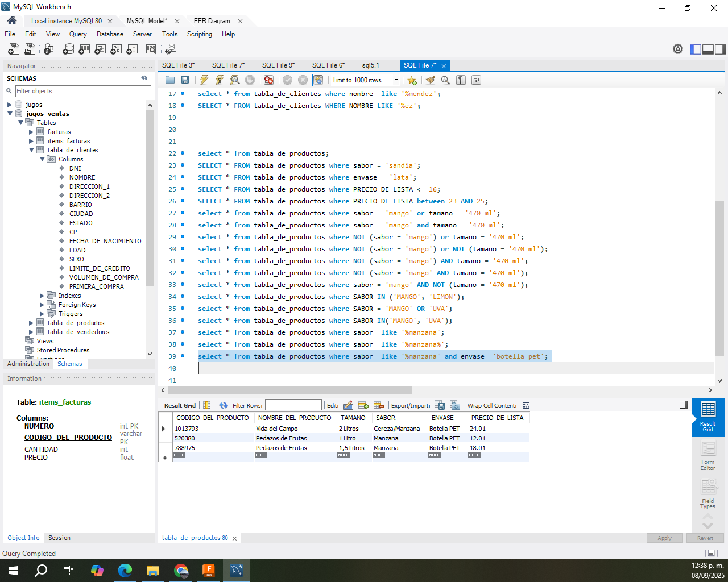Toggle autocommit mode
The height and width of the screenshot is (582, 728).
tap(318, 80)
